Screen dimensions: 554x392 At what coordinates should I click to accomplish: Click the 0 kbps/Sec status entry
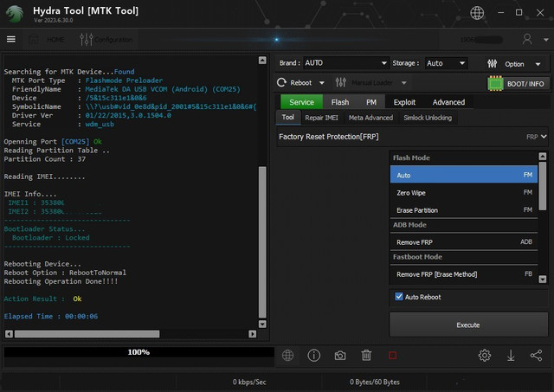coord(249,382)
